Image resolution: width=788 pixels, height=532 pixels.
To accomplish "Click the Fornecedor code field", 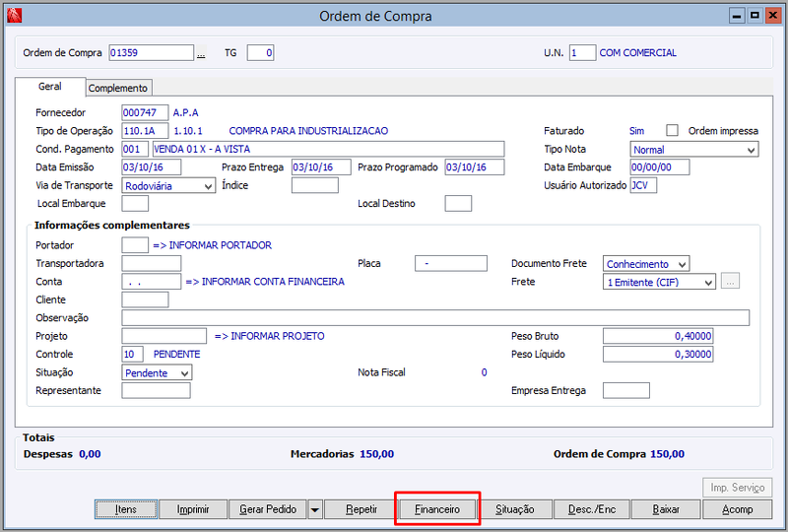I will 145,112.
